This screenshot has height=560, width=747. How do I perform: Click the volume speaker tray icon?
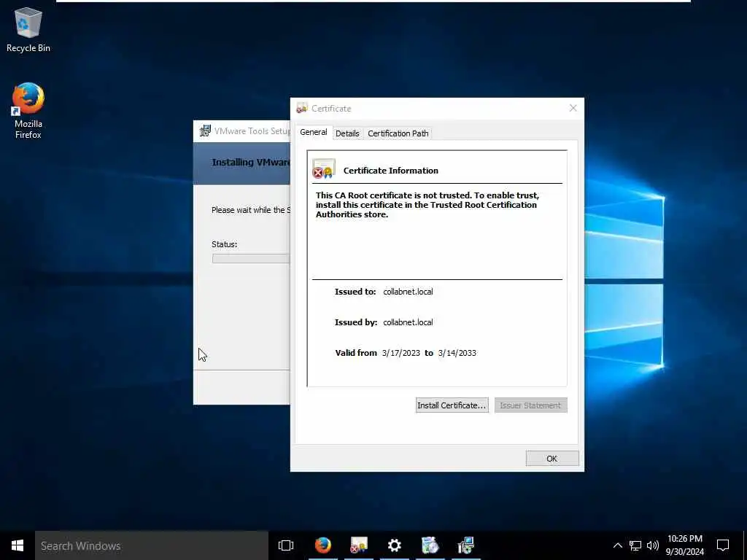653,545
